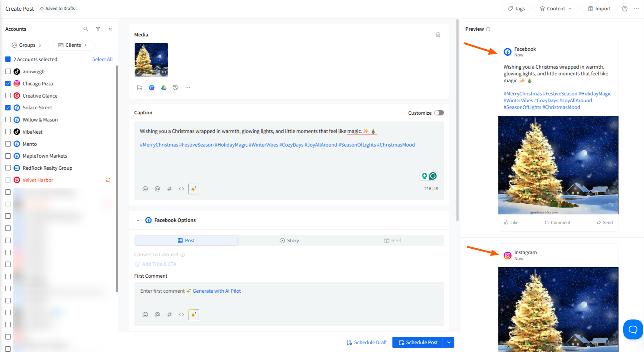Screen dimensions: 644x352
Task: Open Canva design icon under media
Action: coord(152,88)
